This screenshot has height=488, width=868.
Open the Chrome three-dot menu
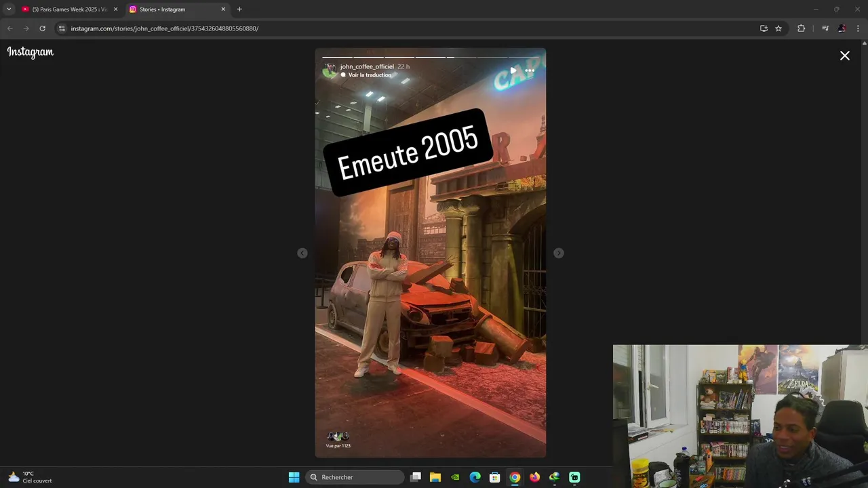(x=858, y=28)
